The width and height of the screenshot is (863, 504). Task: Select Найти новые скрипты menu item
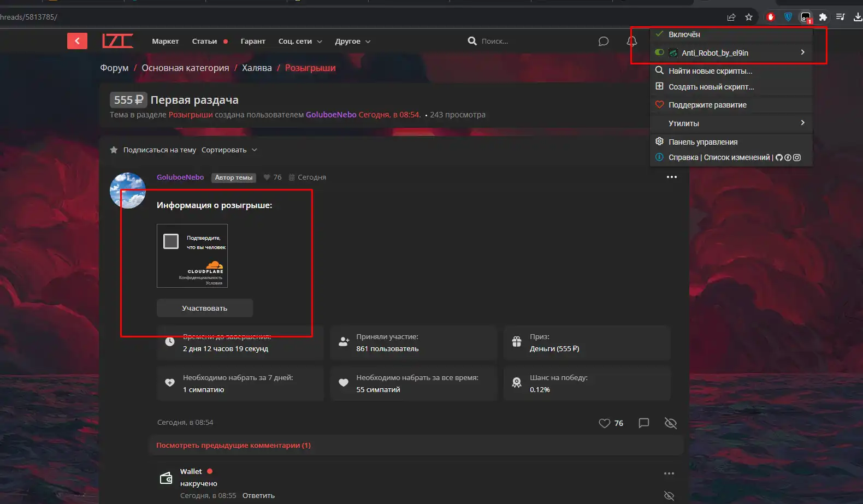coord(731,71)
